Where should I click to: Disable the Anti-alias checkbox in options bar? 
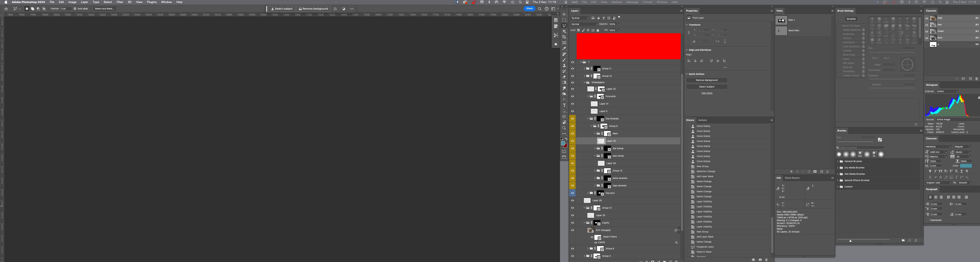pyautogui.click(x=75, y=8)
